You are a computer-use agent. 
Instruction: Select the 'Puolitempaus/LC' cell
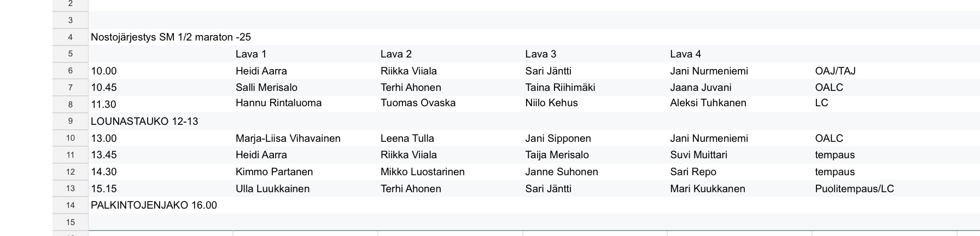pos(854,189)
